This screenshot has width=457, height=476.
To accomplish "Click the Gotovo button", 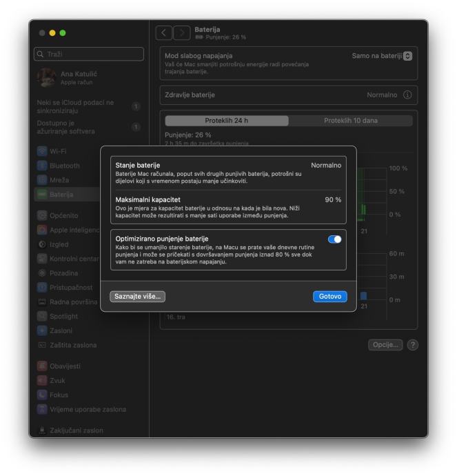I will click(330, 296).
